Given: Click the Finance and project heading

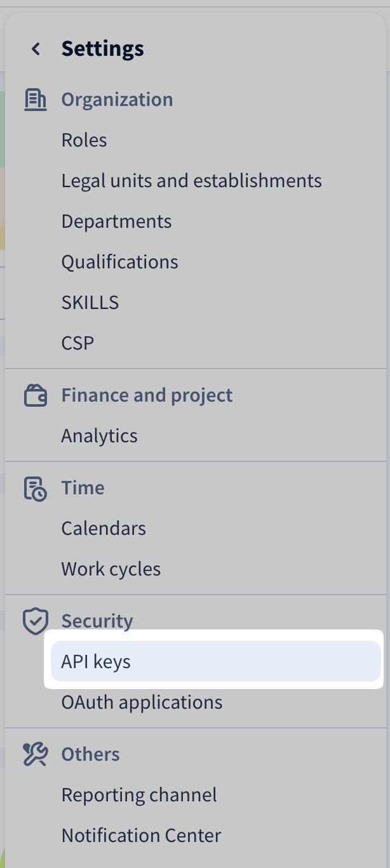Looking at the screenshot, I should pos(147,395).
